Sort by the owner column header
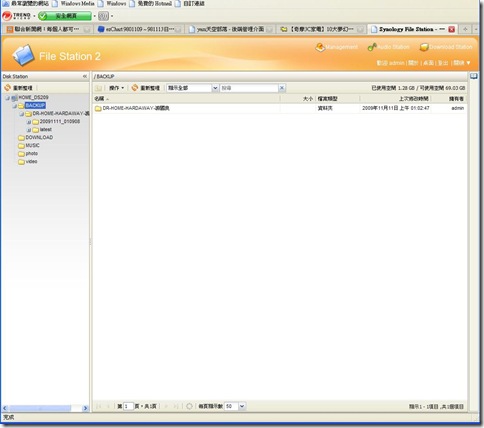Image resolution: width=484 pixels, height=428 pixels. [x=449, y=99]
